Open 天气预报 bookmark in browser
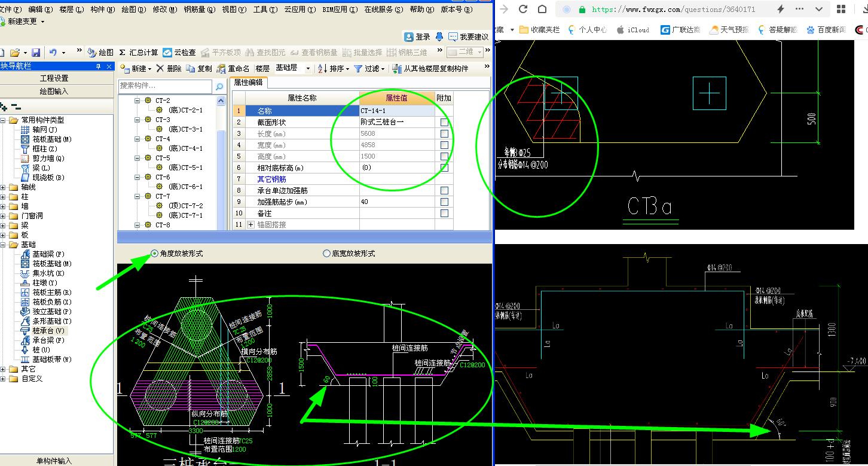 coord(729,29)
